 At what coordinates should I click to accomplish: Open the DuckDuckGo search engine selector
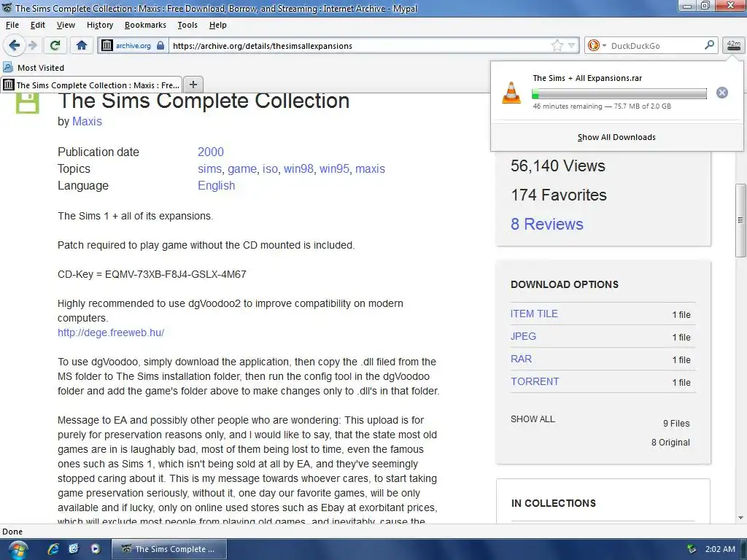(597, 45)
